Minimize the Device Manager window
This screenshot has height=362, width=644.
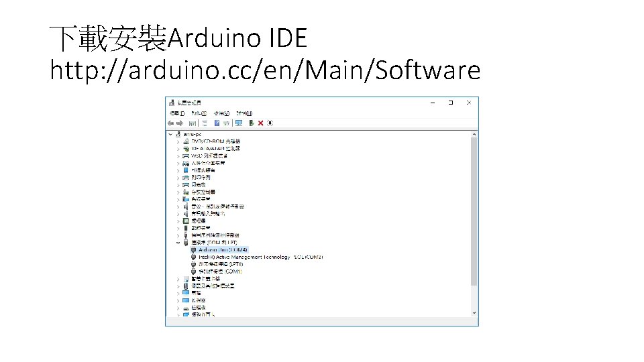(433, 103)
